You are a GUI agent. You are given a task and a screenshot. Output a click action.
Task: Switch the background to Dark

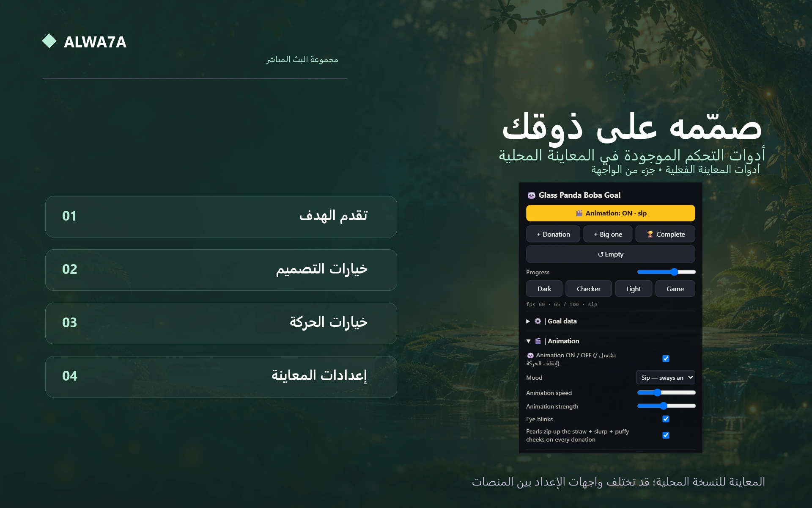[x=544, y=289]
